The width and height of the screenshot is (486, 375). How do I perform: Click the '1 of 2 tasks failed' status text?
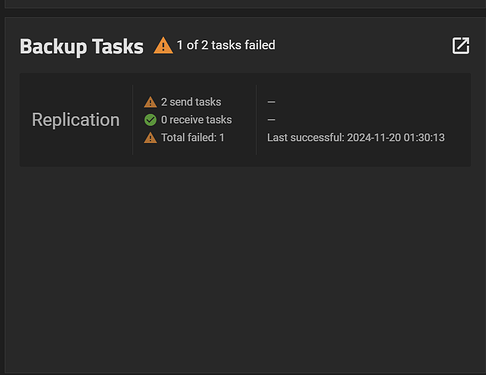coord(226,45)
